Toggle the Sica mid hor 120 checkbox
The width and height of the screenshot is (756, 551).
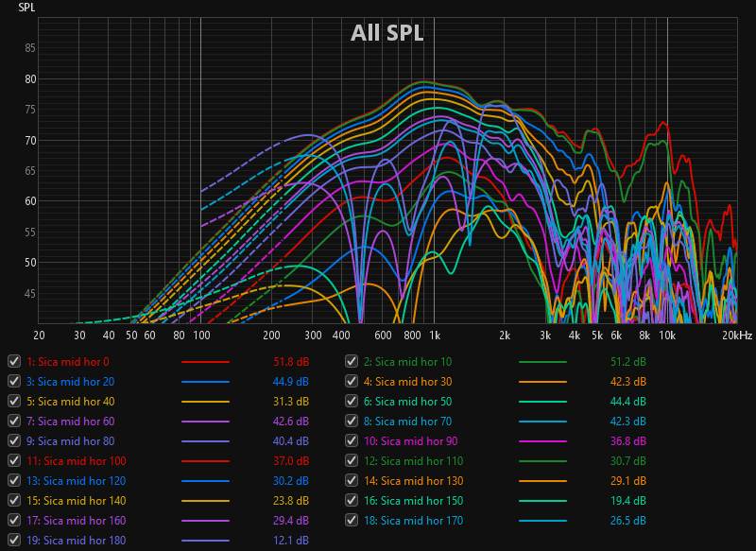tap(14, 480)
